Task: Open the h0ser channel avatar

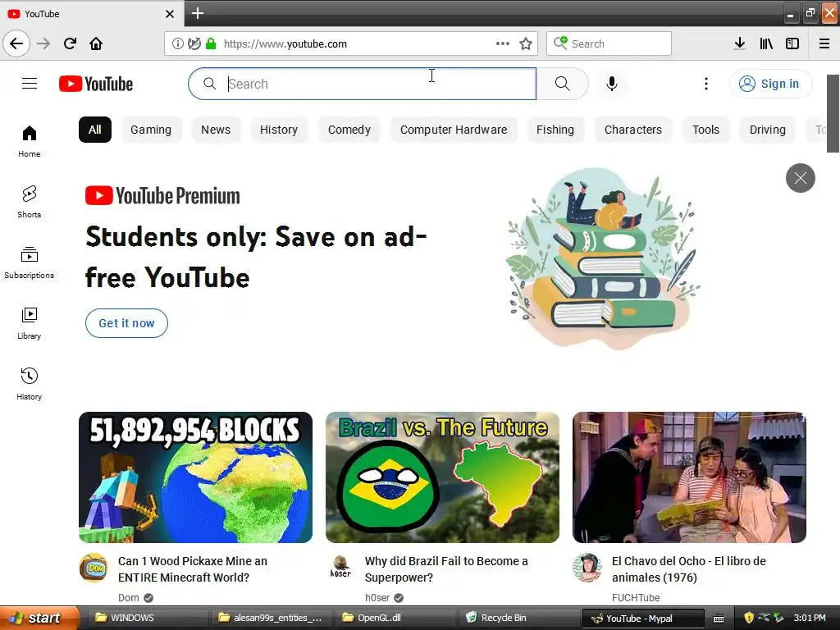Action: coord(340,568)
